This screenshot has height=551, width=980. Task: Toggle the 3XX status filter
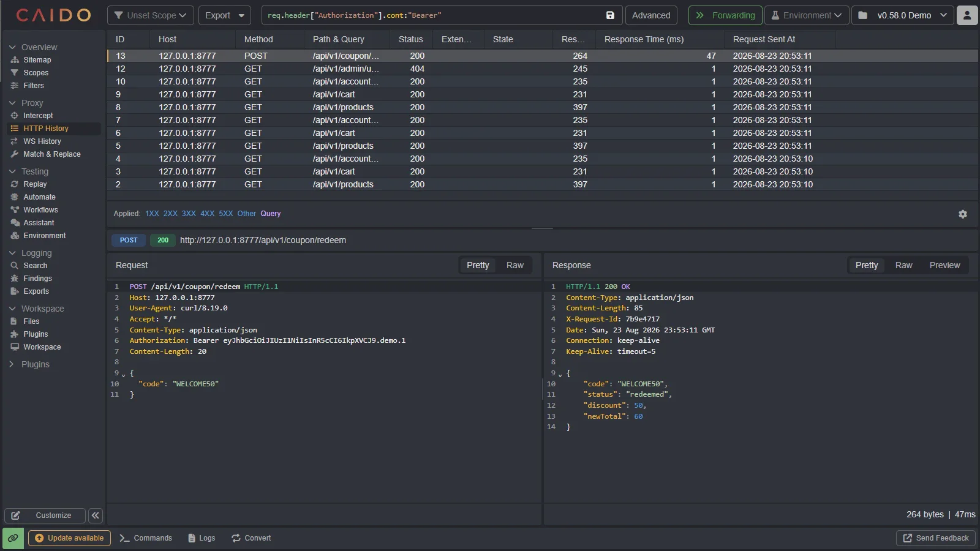(x=189, y=214)
